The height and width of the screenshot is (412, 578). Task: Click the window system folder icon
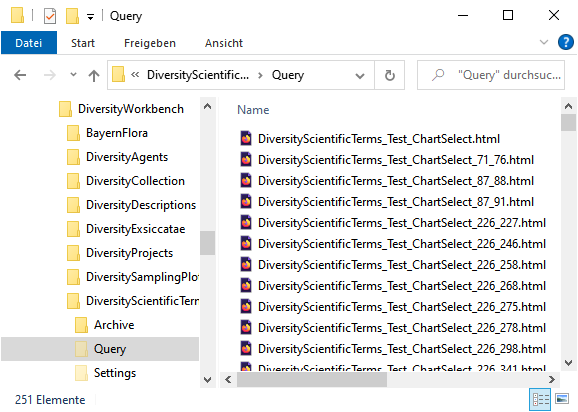coord(17,15)
